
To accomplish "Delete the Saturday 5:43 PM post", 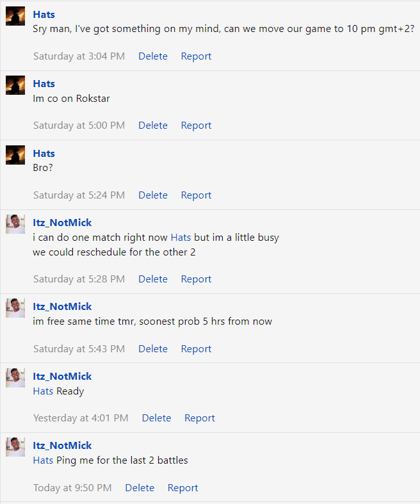I will [x=153, y=349].
